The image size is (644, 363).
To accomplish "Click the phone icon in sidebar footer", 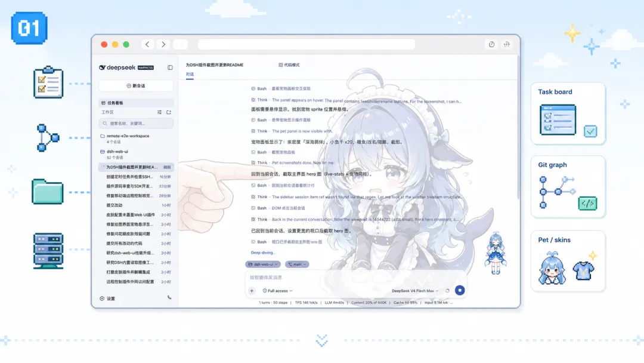I will [x=169, y=298].
